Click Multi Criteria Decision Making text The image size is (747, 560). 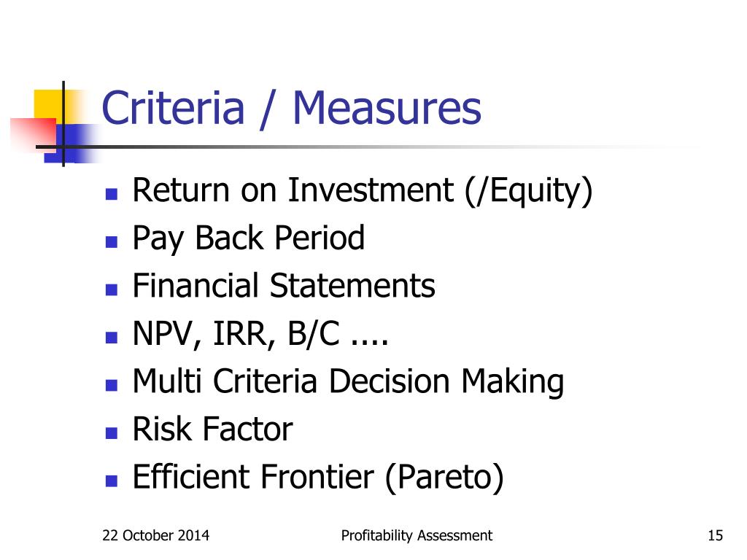click(x=348, y=382)
